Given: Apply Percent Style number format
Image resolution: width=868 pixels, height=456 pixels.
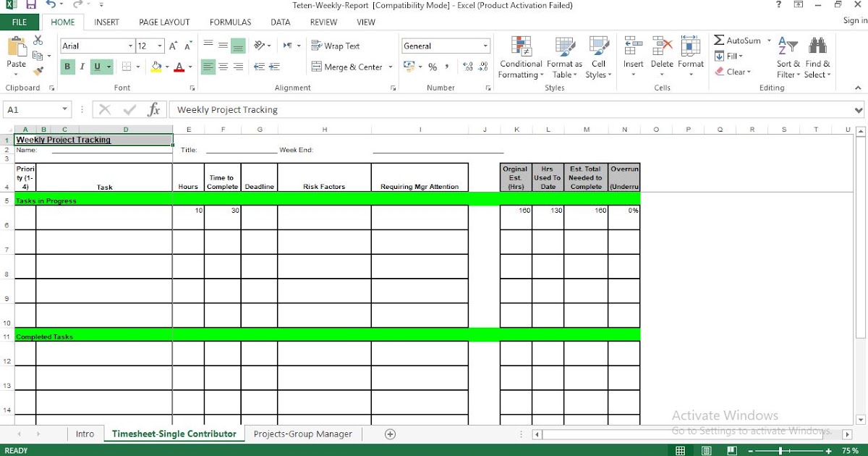Looking at the screenshot, I should pos(431,67).
